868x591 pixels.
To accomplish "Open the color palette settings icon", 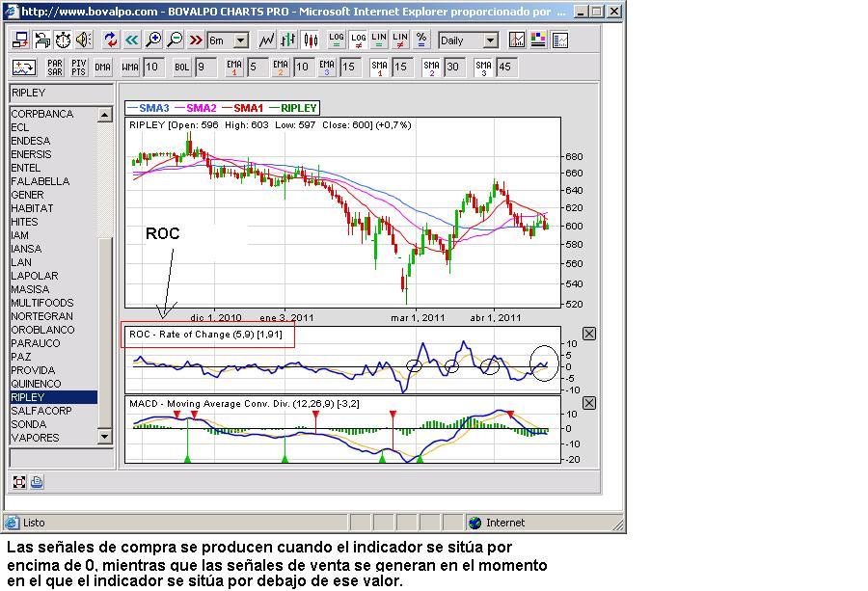I will [538, 40].
